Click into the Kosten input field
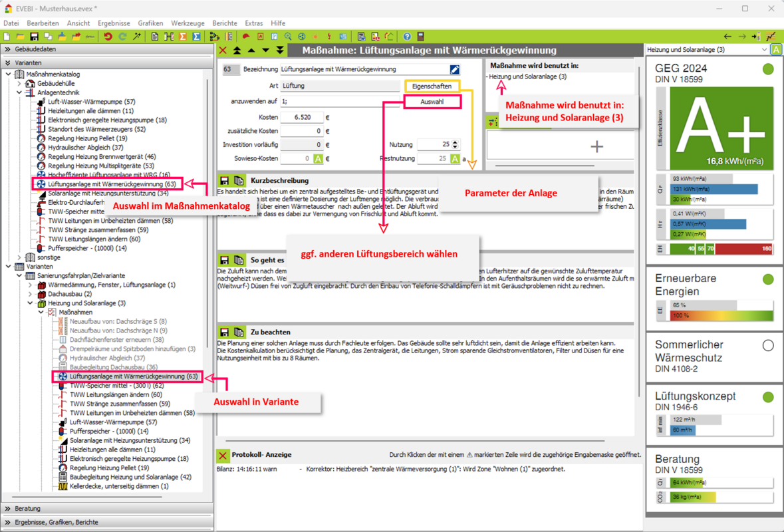Image resolution: width=784 pixels, height=532 pixels. click(301, 118)
